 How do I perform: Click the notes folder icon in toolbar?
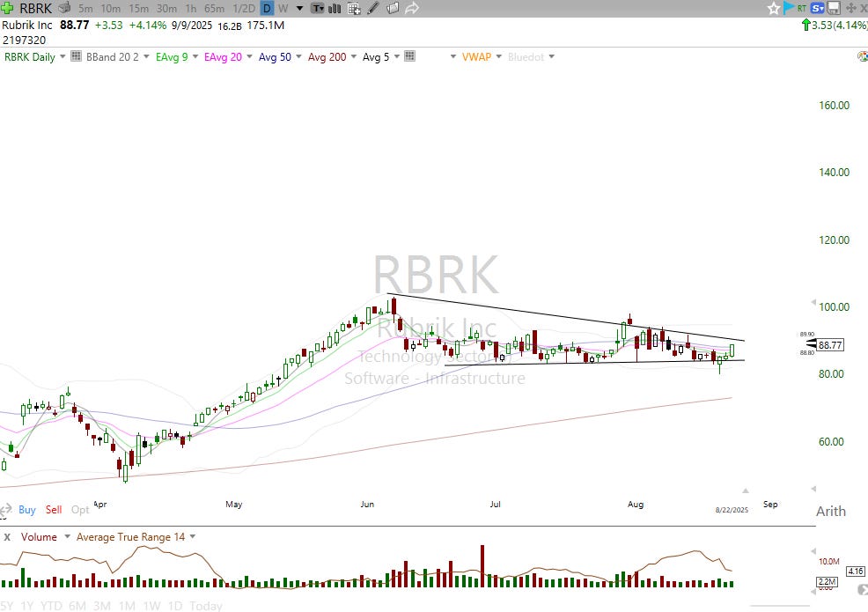(393, 8)
